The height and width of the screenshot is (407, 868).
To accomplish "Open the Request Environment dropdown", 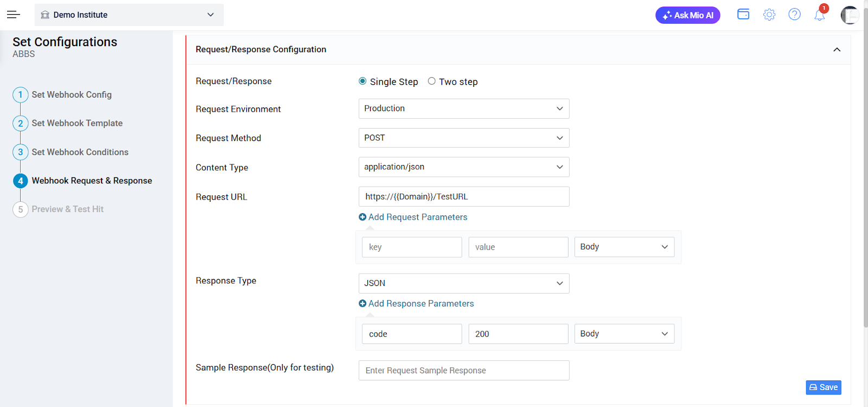I will point(463,109).
